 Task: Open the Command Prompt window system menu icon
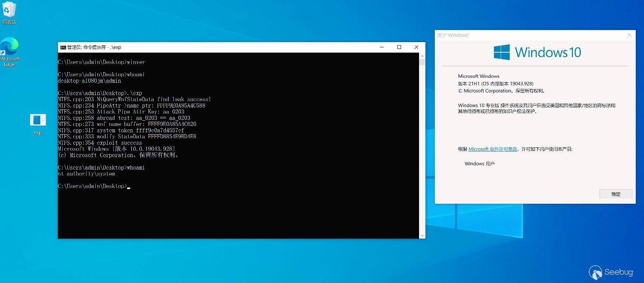tap(63, 47)
